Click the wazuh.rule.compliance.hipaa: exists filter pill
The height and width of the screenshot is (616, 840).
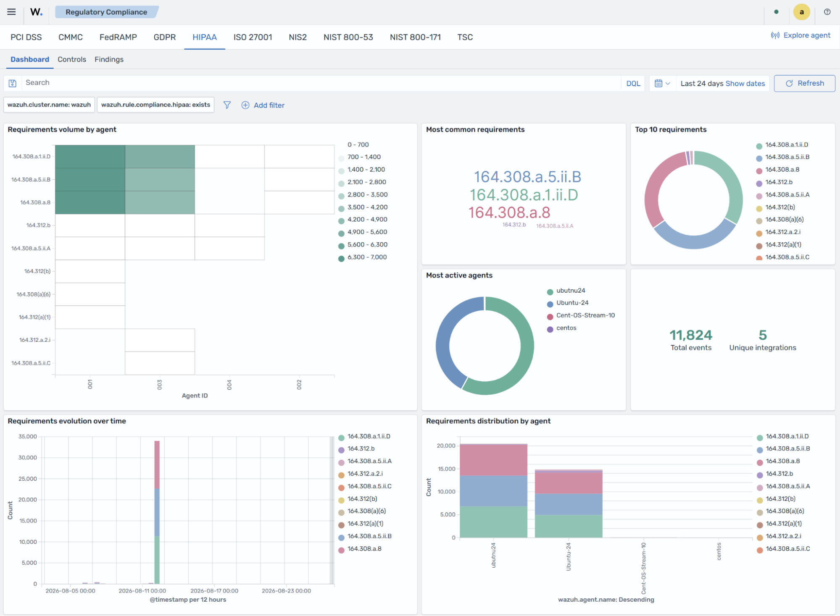(x=155, y=105)
